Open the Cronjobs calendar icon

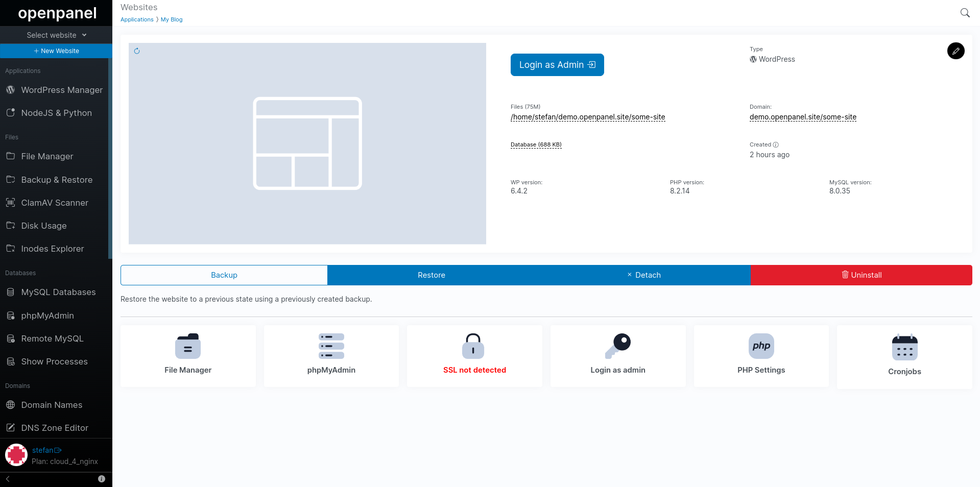pos(905,347)
